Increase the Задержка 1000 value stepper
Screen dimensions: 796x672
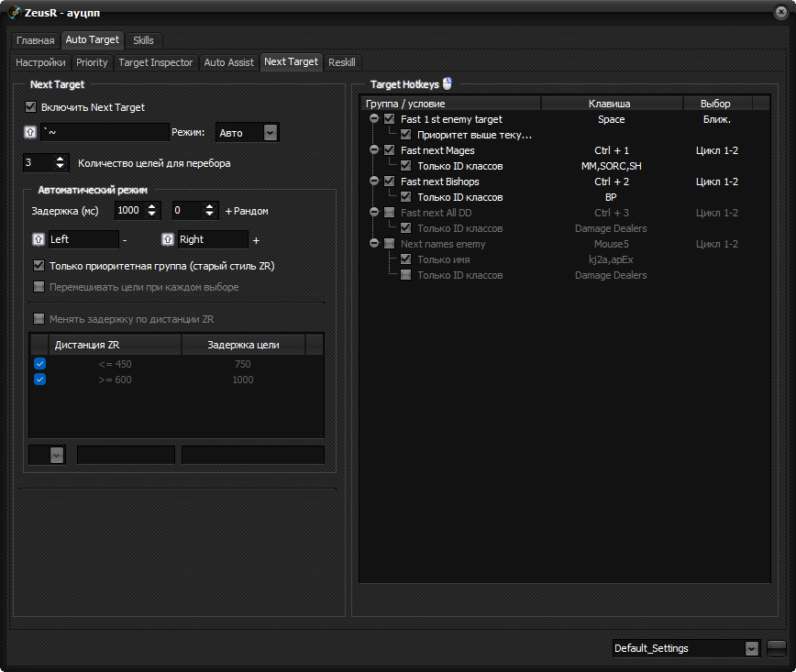point(152,206)
